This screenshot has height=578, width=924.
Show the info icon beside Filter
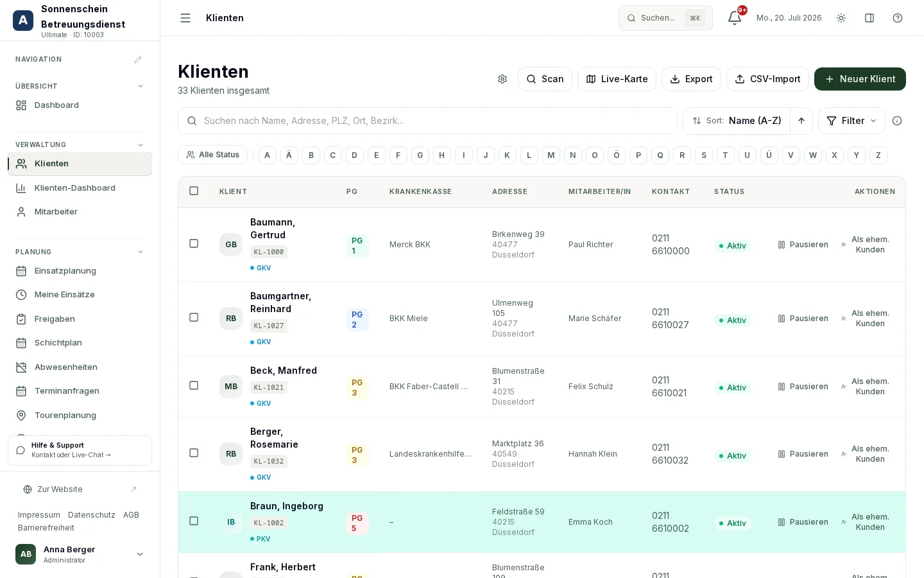click(x=897, y=121)
